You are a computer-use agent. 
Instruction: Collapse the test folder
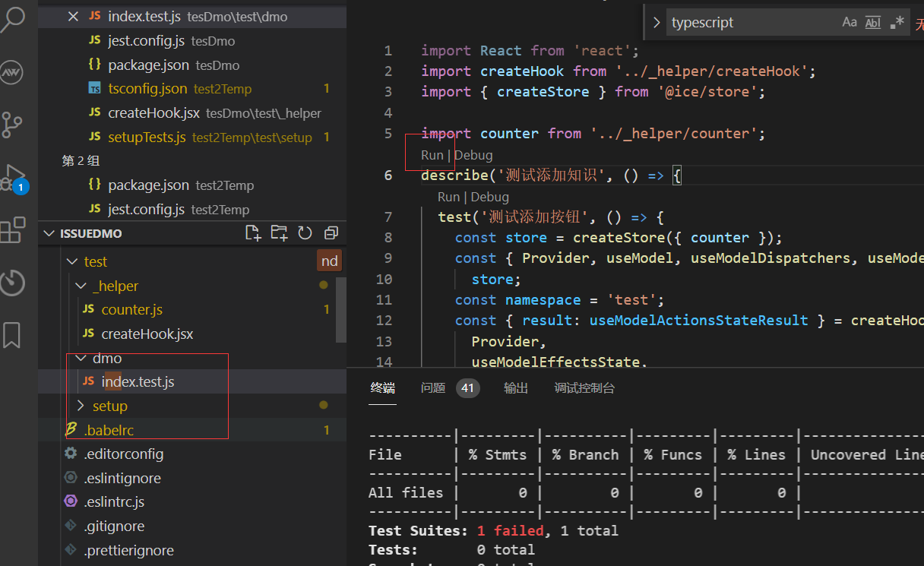192,261
